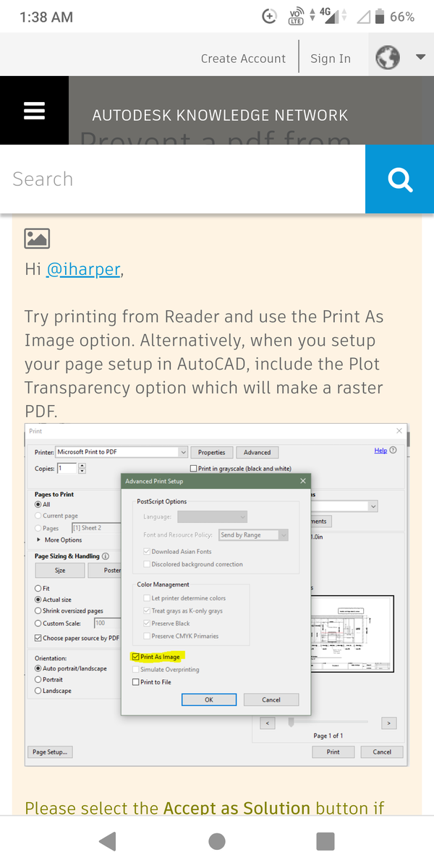The width and height of the screenshot is (434, 868).
Task: Expand the dropdown arrow beside the globe
Action: coord(420,57)
